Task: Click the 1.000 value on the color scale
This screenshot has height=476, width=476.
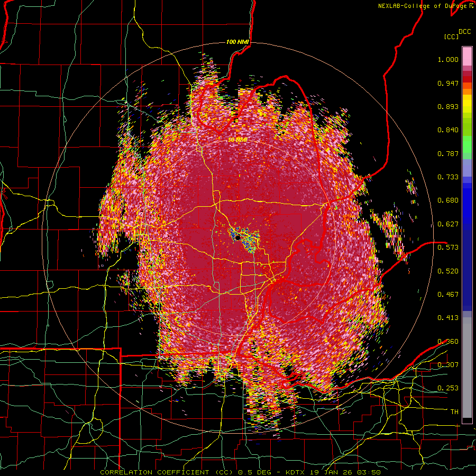Action: (448, 59)
